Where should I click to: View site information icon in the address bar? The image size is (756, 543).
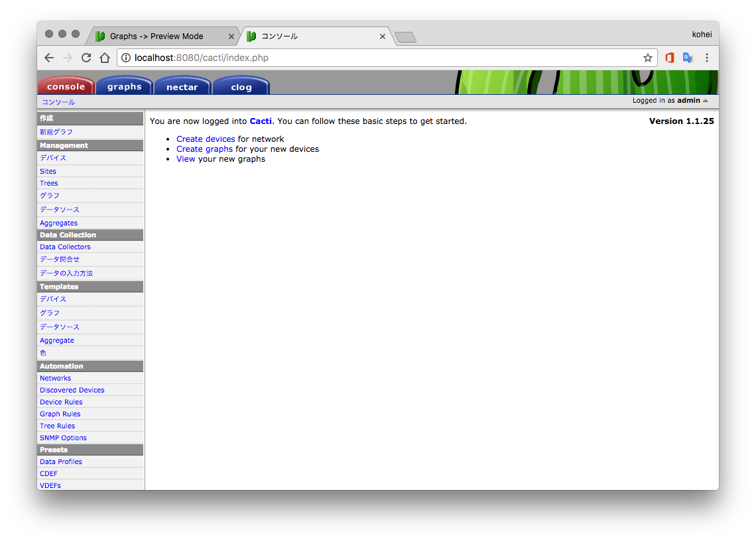126,58
